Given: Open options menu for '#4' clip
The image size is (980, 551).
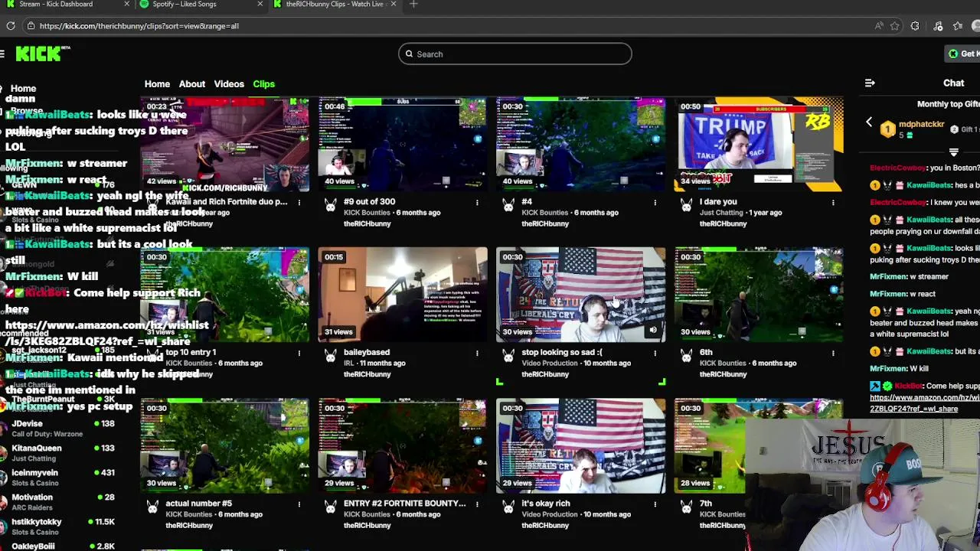Looking at the screenshot, I should (x=655, y=203).
